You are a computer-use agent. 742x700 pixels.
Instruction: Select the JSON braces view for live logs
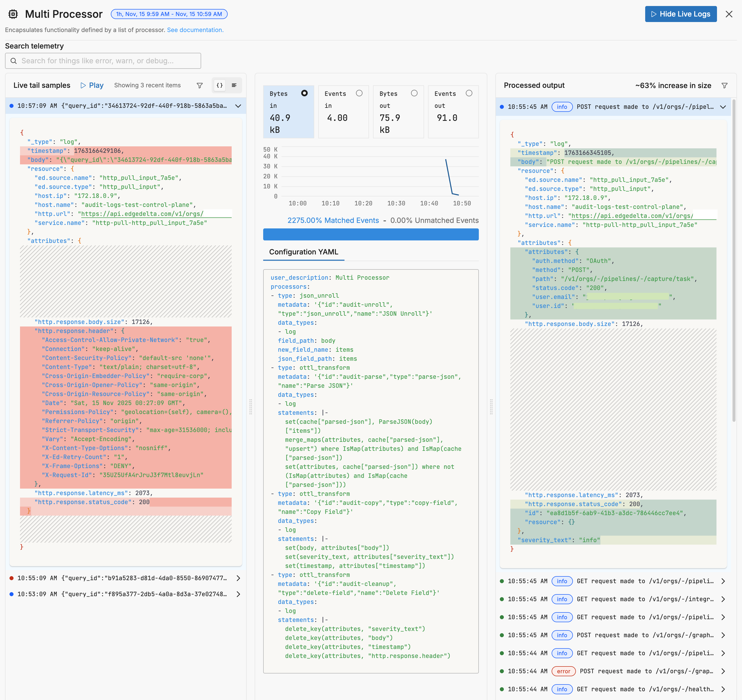[219, 85]
